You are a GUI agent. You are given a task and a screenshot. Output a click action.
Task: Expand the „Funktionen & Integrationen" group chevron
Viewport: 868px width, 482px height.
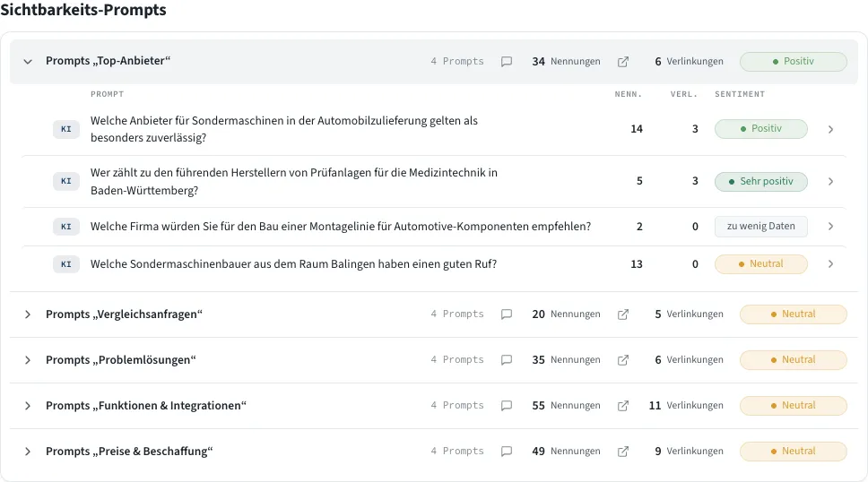tap(28, 406)
